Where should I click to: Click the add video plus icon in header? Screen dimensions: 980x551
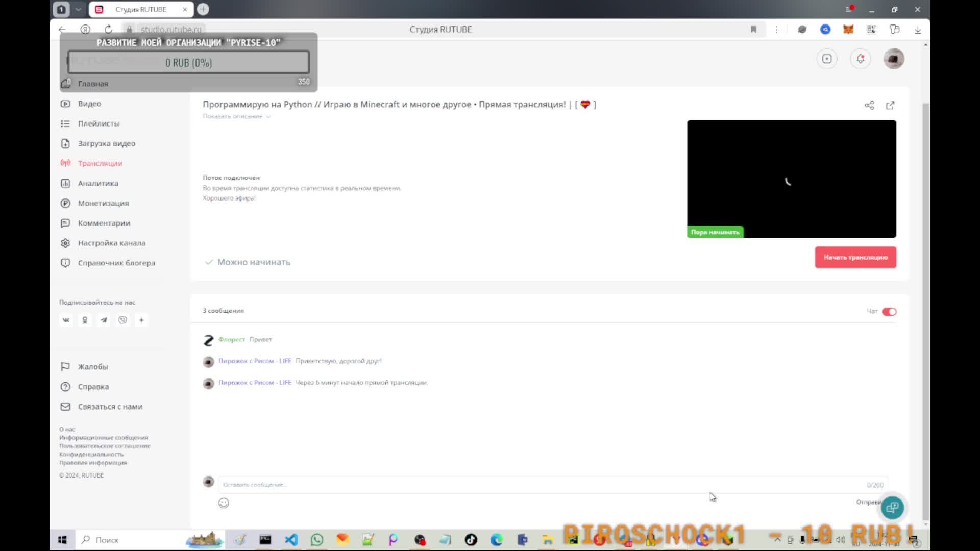pyautogui.click(x=827, y=59)
